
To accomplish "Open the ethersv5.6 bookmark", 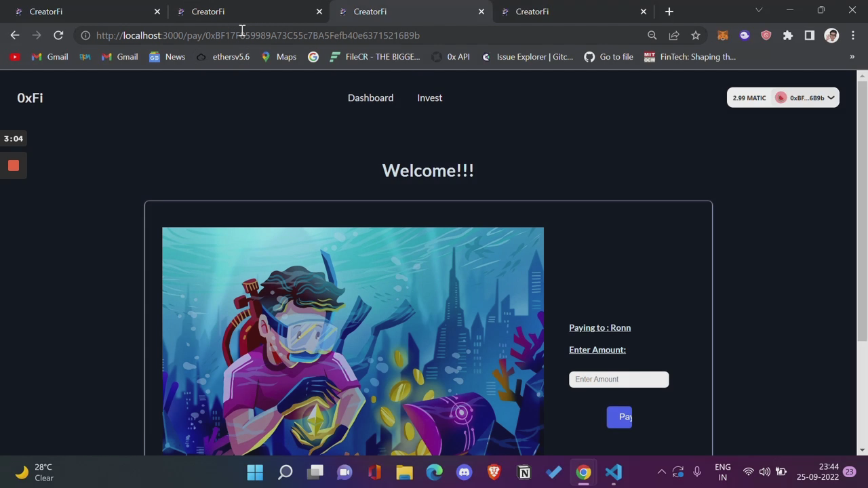I will (x=222, y=57).
